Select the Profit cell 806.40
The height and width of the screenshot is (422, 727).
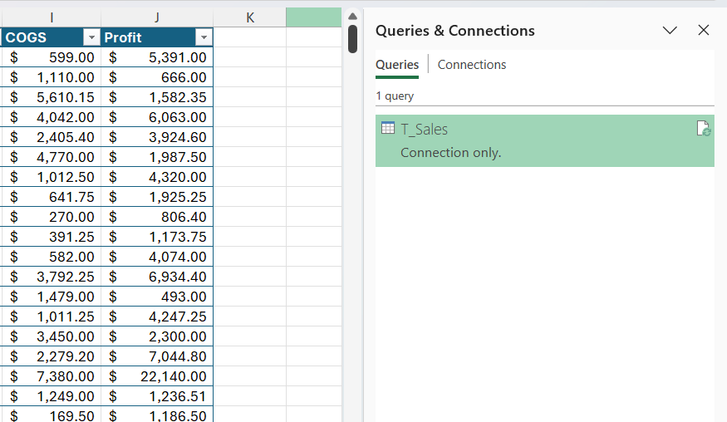tap(157, 217)
